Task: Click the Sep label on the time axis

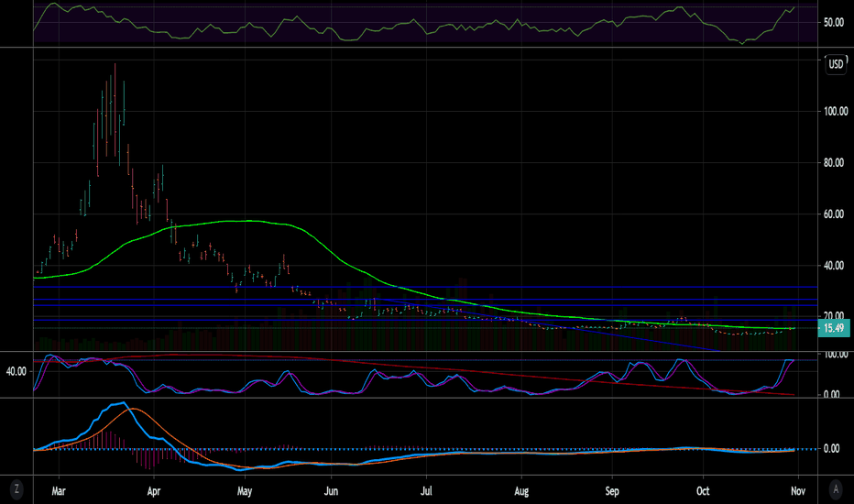Action: tap(612, 491)
